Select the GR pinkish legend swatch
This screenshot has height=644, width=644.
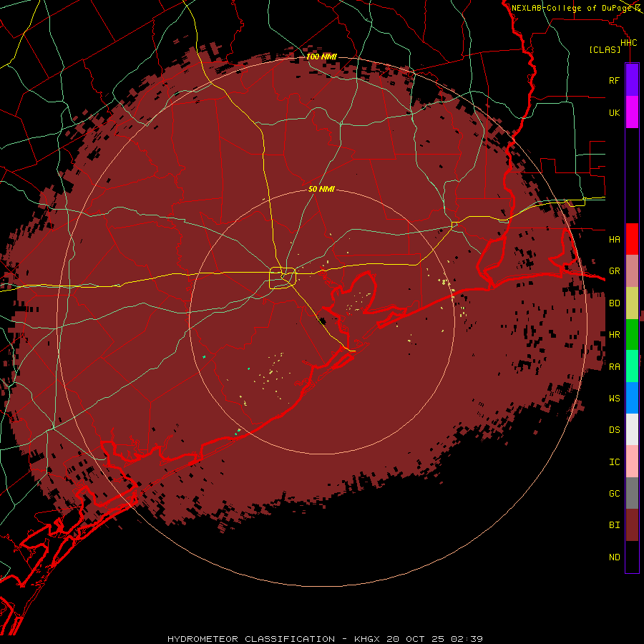pos(632,271)
